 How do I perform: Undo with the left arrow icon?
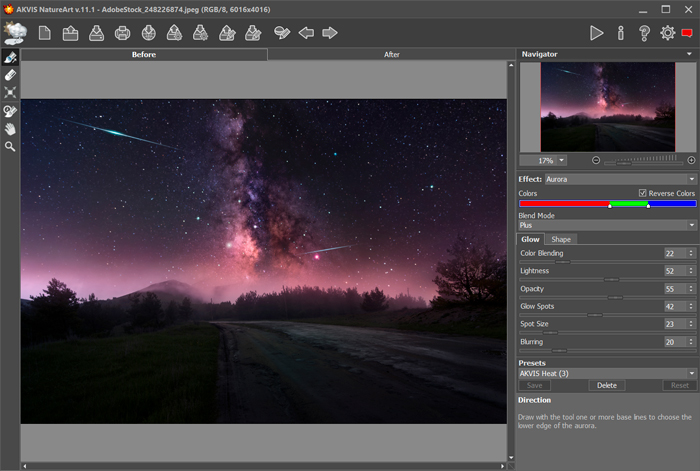click(306, 33)
